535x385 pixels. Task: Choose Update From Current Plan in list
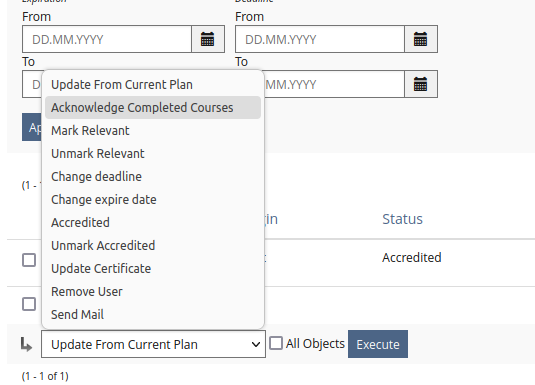153,85
